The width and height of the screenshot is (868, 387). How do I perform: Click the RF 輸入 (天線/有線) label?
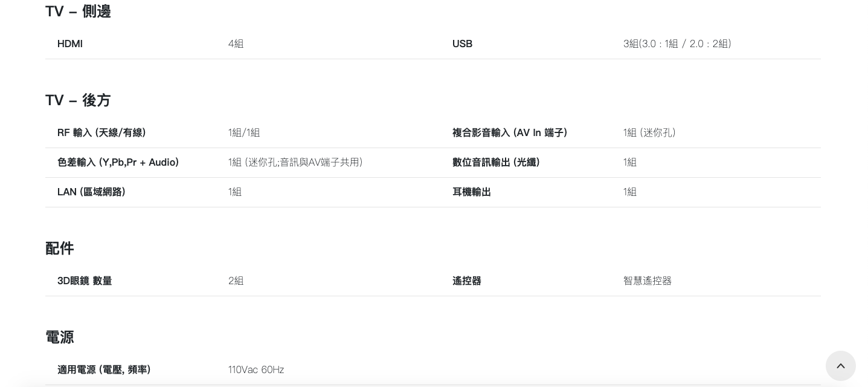click(101, 133)
